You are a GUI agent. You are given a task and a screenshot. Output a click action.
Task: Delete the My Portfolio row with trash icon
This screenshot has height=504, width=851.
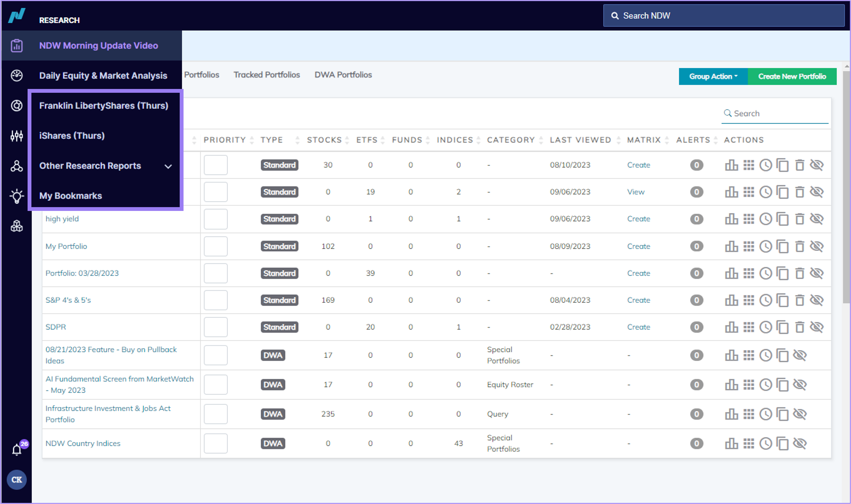(800, 246)
